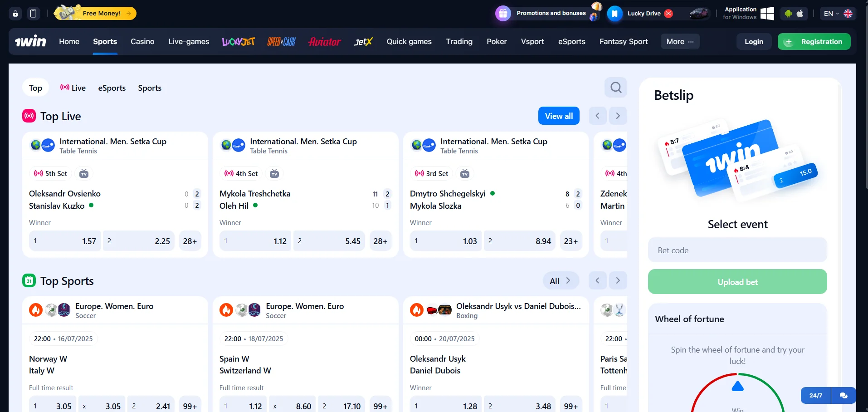Click the 1win logo
The height and width of the screenshot is (412, 868).
point(30,41)
